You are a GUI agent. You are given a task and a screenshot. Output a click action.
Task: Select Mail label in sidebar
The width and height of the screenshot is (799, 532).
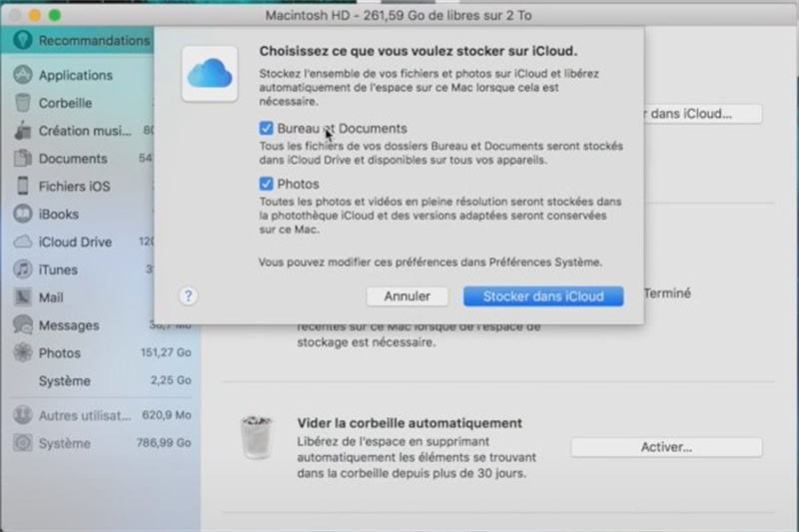(51, 297)
